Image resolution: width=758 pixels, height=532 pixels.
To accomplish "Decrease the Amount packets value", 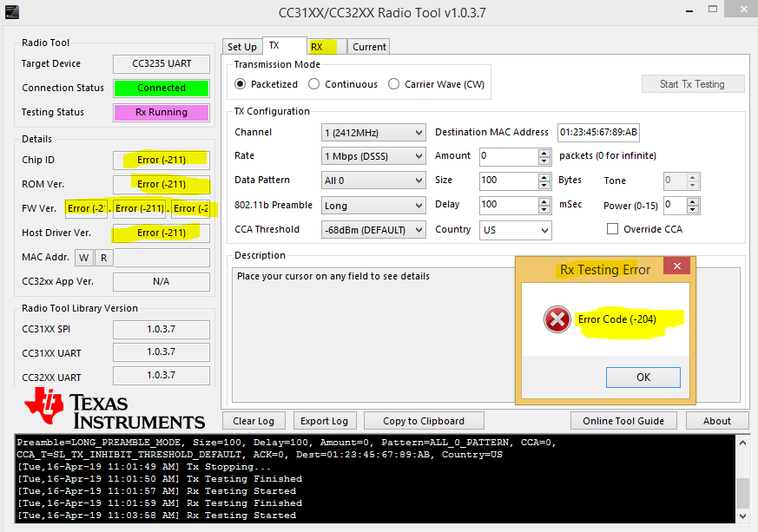I will pos(544,161).
